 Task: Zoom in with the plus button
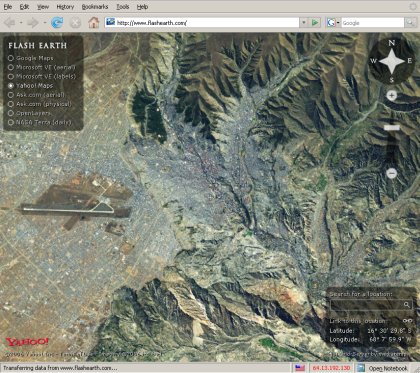[x=392, y=96]
